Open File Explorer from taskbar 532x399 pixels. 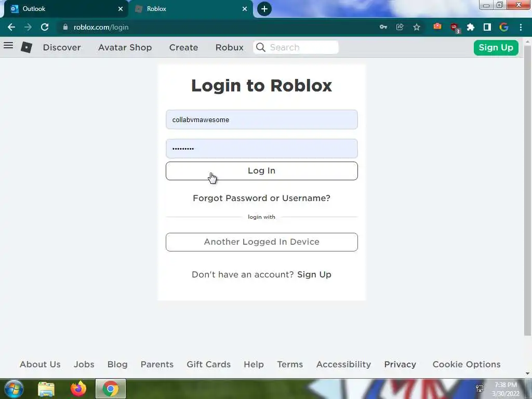click(x=46, y=389)
